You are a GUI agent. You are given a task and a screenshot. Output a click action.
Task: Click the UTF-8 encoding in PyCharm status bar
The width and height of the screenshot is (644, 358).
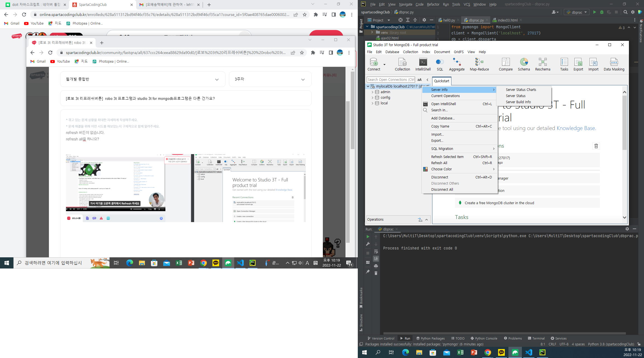coord(564,344)
